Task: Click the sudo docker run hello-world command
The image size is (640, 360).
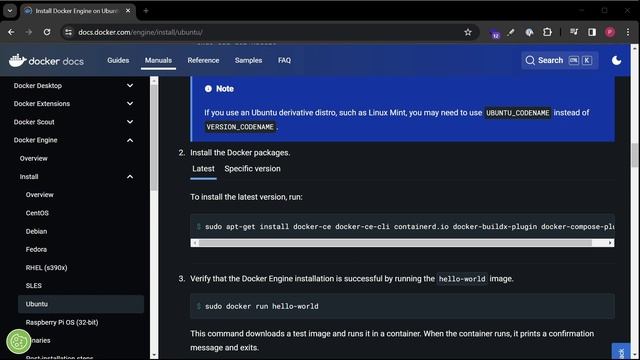Action: [x=262, y=306]
